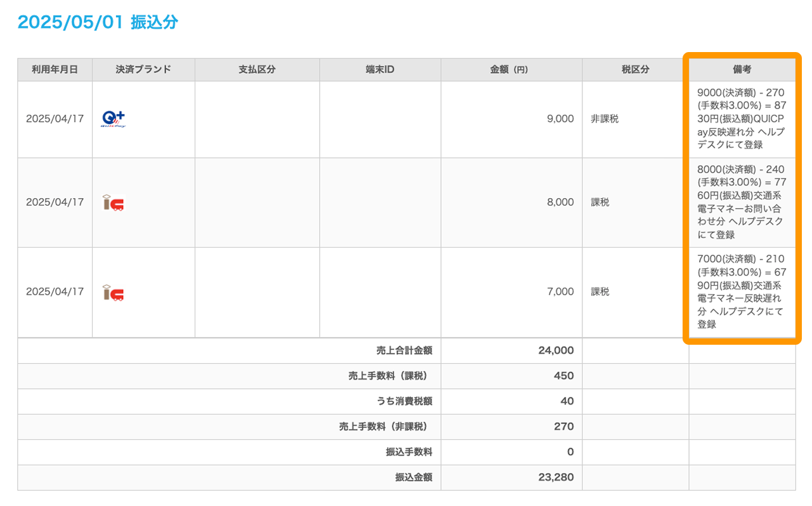812x506 pixels.
Task: Select the 非課税 tax category cell
Action: [605, 119]
